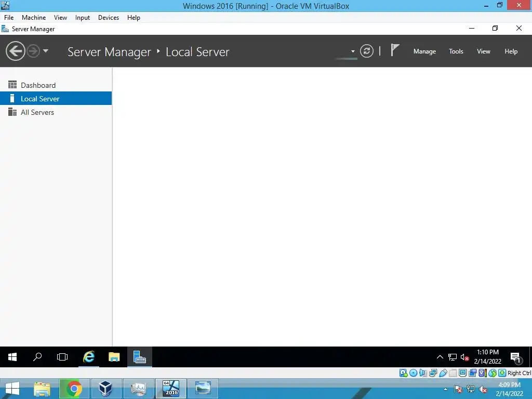Go back using Server Manager back arrow
Image resolution: width=532 pixels, height=399 pixels.
(15, 51)
